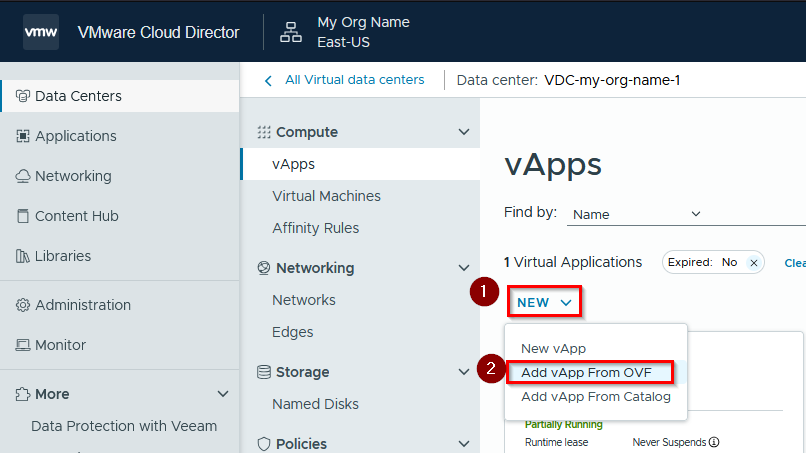The image size is (806, 453).
Task: Choose Add vApp From Catalog
Action: (596, 397)
